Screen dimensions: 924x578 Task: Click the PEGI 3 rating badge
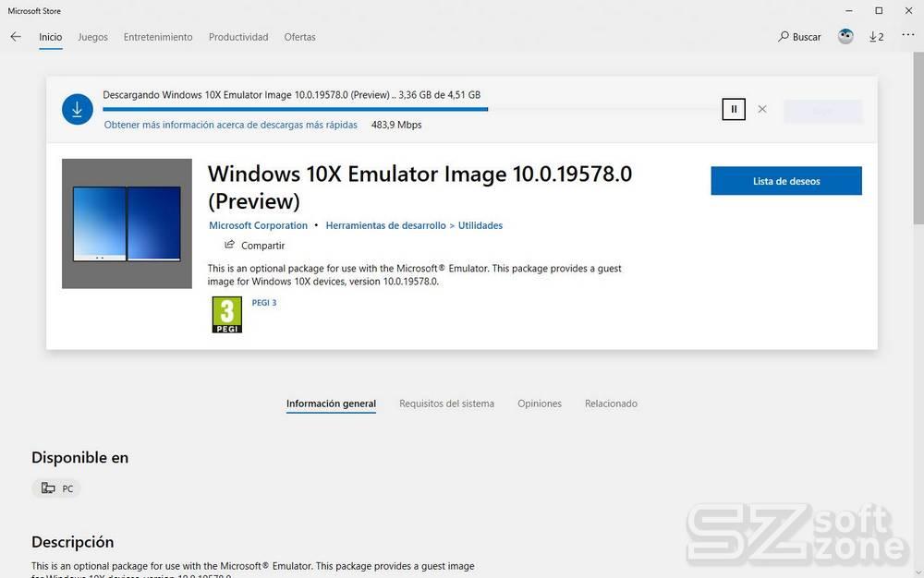tap(227, 314)
